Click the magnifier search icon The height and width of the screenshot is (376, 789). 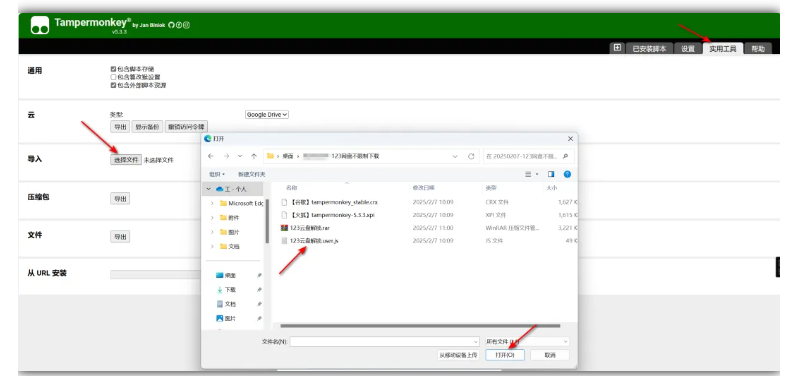pyautogui.click(x=566, y=157)
